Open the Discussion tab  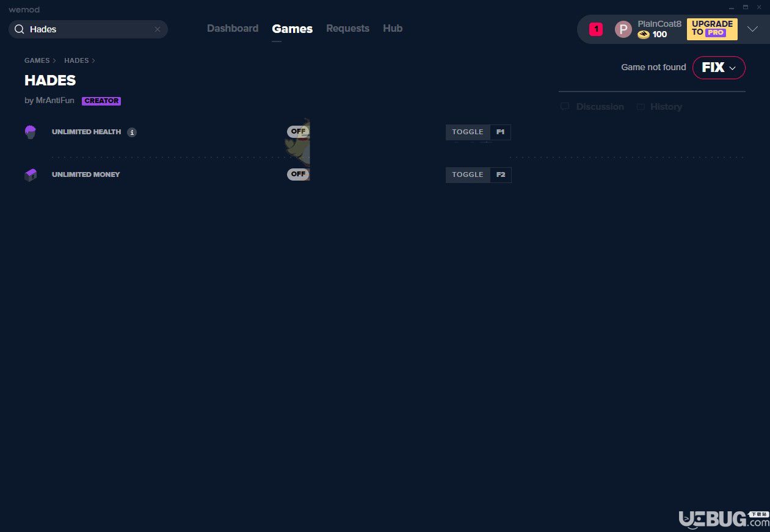coord(592,107)
